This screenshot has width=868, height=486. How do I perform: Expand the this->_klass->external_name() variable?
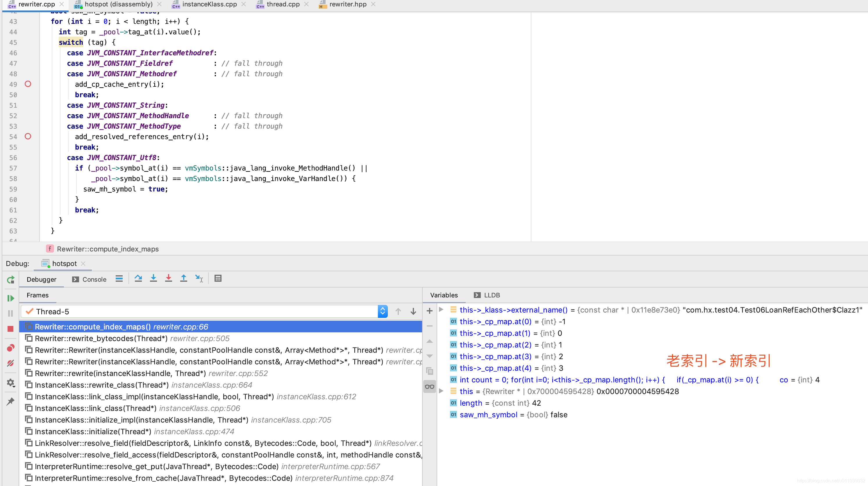[441, 310]
